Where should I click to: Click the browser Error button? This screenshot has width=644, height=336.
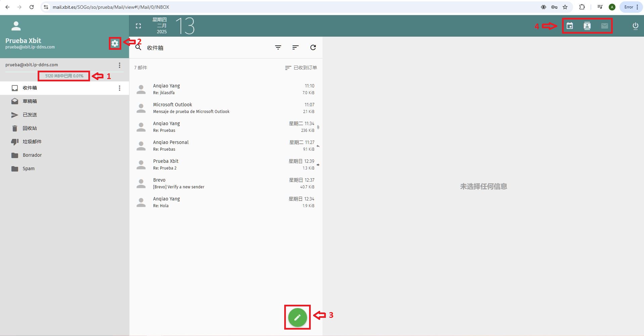pos(631,7)
